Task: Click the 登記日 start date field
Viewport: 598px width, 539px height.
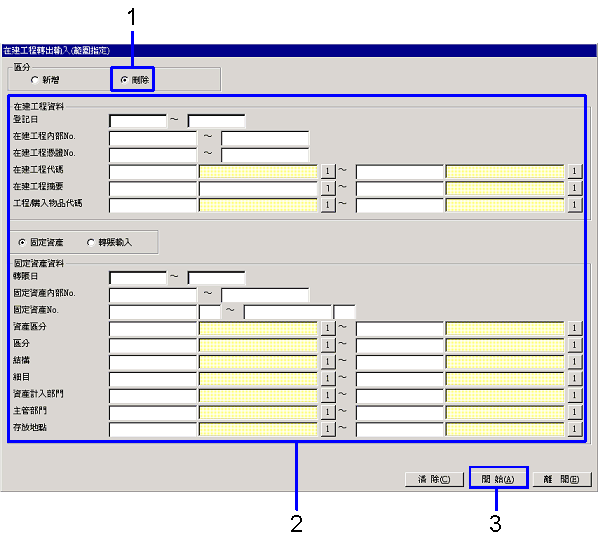Action: pyautogui.click(x=138, y=121)
